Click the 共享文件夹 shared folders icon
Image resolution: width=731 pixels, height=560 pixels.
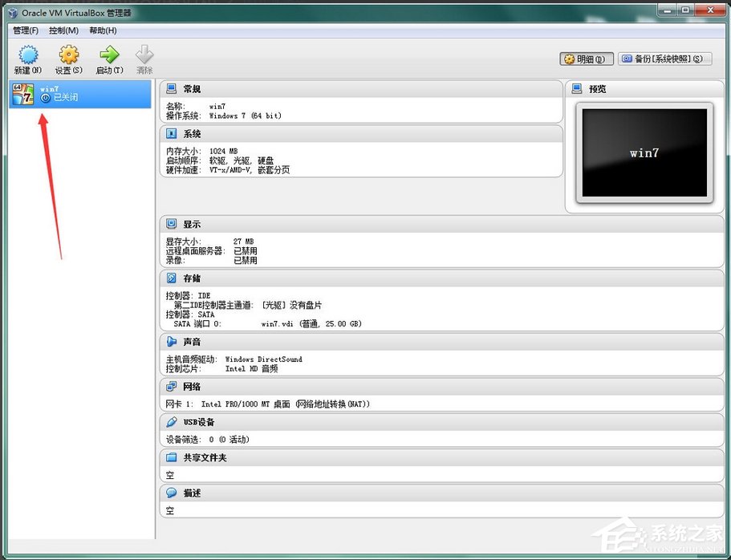(170, 457)
